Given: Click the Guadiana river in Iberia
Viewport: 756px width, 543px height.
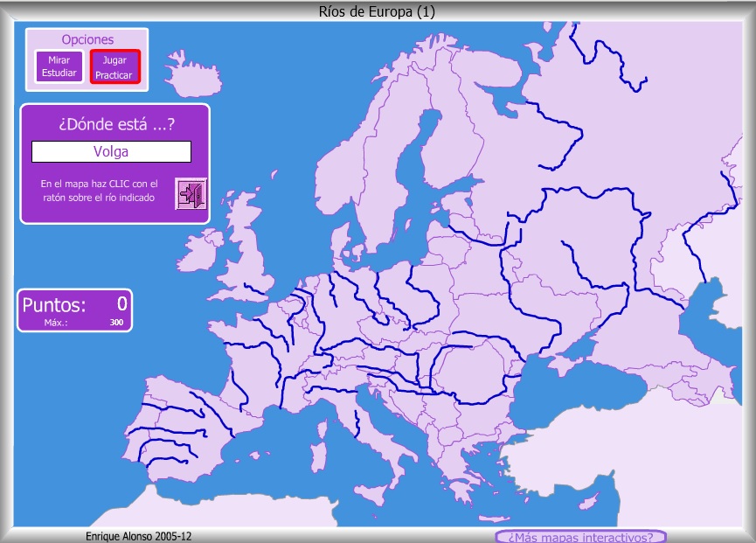Looking at the screenshot, I should click(x=166, y=442).
